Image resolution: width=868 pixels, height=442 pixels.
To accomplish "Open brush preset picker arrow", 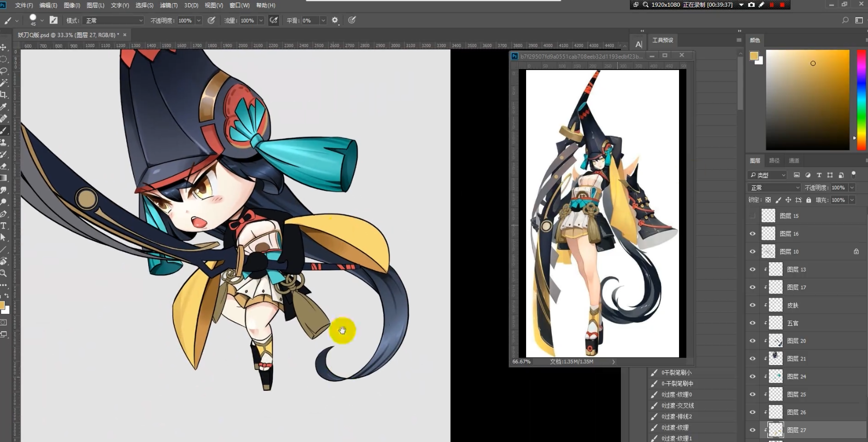I will point(42,20).
